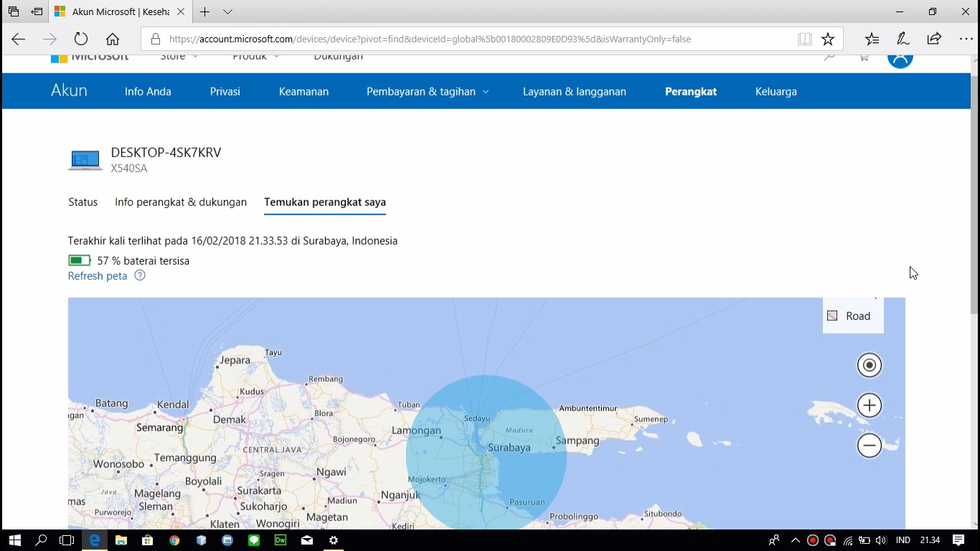980x551 pixels.
Task: Open the Info perangkat & dukungan tab
Action: pos(181,202)
